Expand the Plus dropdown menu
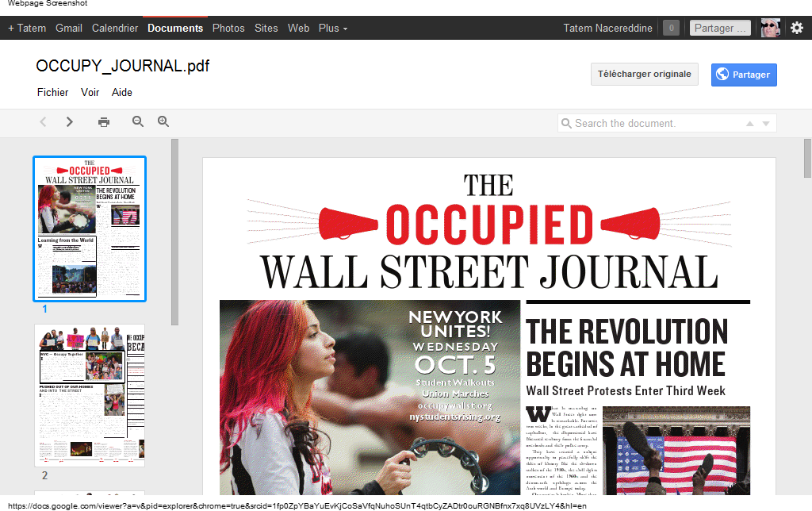This screenshot has width=812, height=511. pyautogui.click(x=333, y=28)
